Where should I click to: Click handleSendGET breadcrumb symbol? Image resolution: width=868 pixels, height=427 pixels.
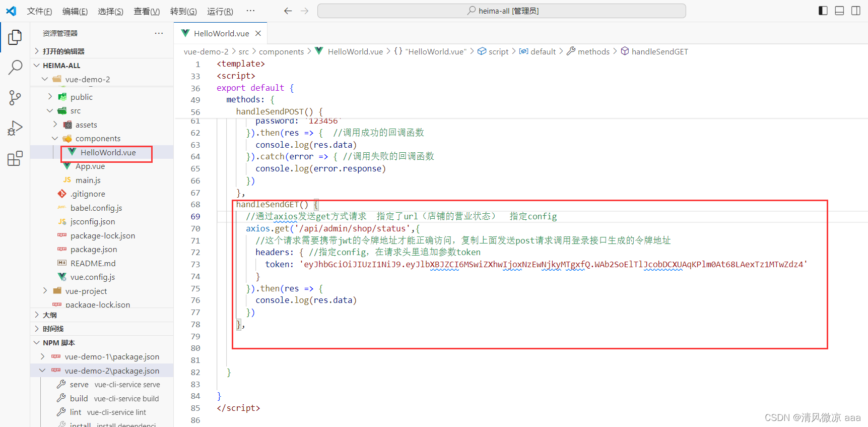click(654, 51)
